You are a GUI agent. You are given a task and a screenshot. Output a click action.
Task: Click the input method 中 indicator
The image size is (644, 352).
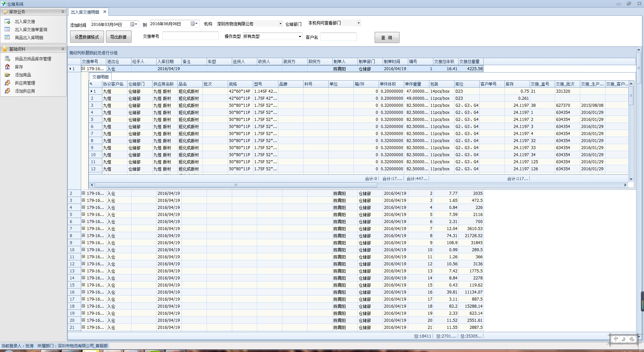point(616,339)
